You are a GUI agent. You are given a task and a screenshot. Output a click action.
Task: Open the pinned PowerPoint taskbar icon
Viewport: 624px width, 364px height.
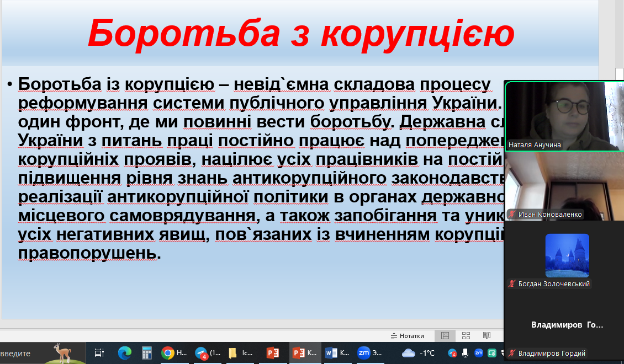273,353
